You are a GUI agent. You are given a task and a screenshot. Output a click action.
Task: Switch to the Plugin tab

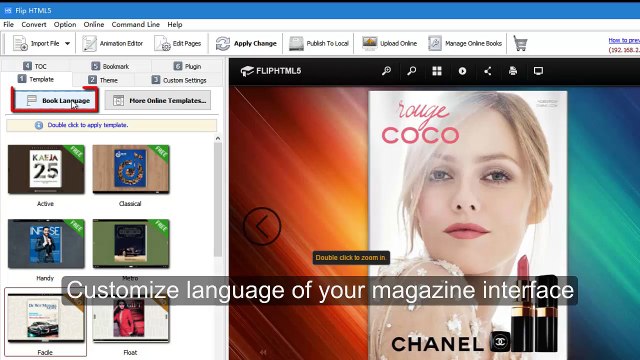coord(187,66)
